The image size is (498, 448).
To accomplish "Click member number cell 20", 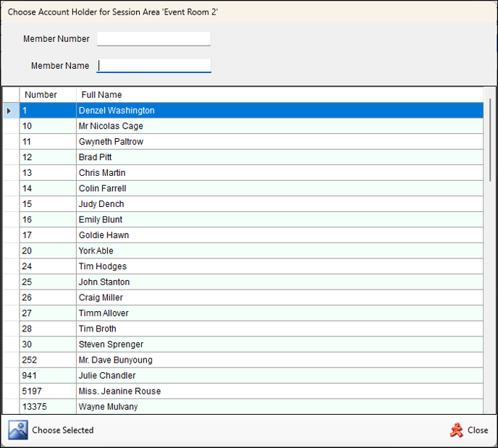I will (x=48, y=251).
